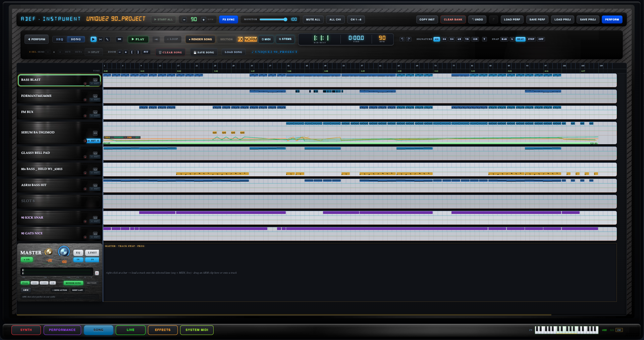Image resolution: width=644 pixels, height=340 pixels.
Task: Switch to SONG mode tab
Action: pos(76,39)
